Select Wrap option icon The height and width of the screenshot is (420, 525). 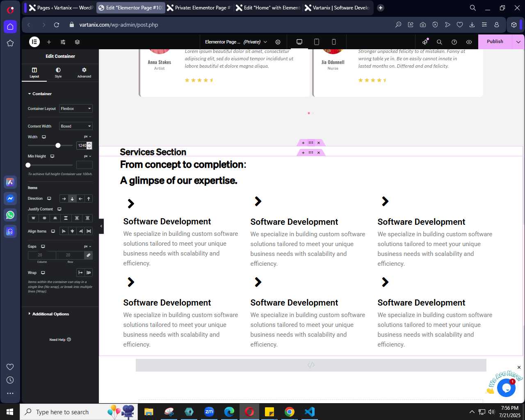pos(89,273)
